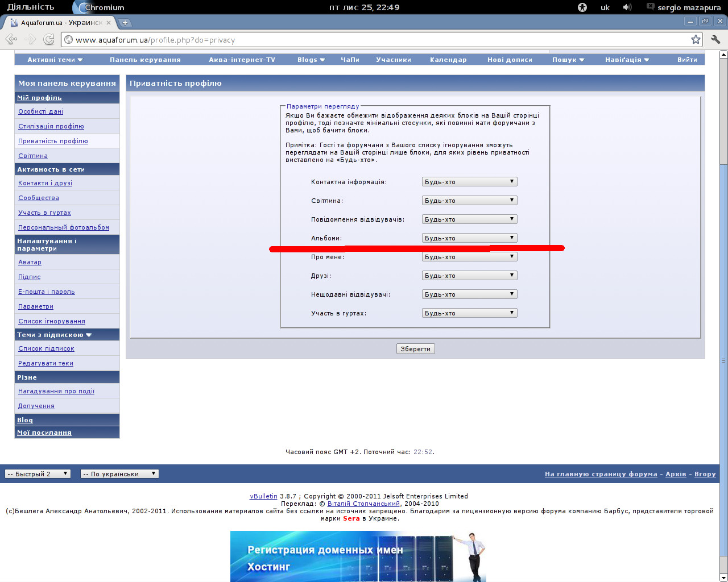This screenshot has width=728, height=582.
Task: Open the Контактна інформація privacy dropdown
Action: [469, 182]
